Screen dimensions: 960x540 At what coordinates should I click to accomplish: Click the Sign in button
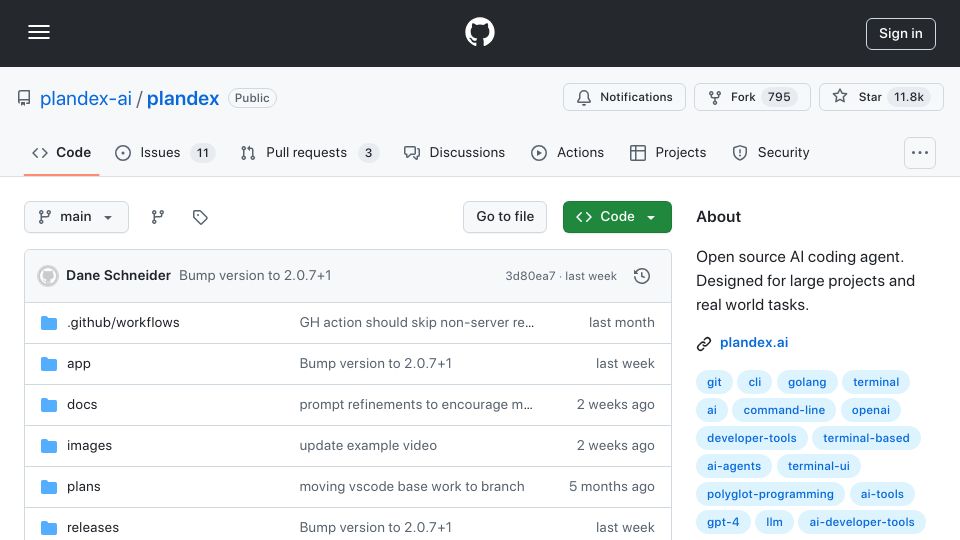tap(901, 34)
